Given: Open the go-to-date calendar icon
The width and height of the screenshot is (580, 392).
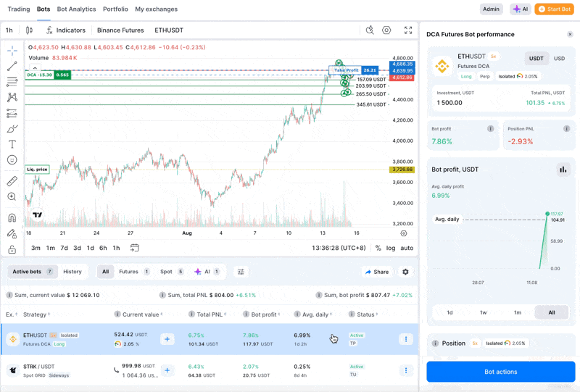Looking at the screenshot, I should point(135,248).
